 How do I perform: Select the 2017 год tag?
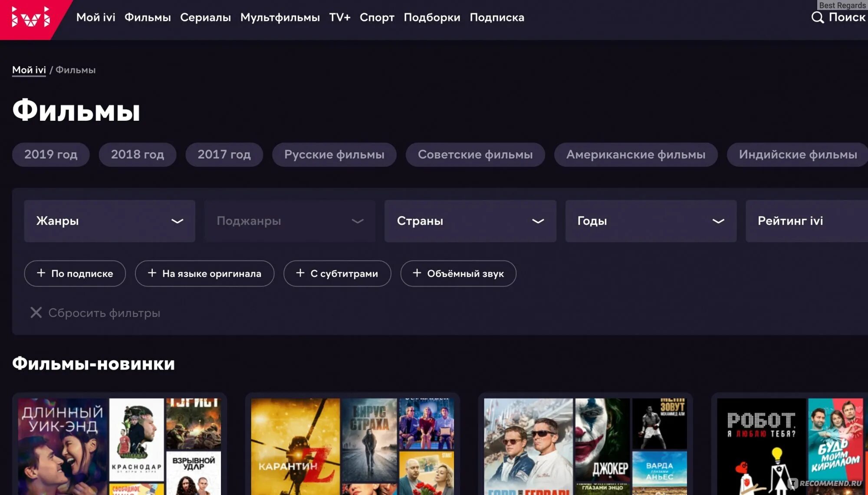224,155
